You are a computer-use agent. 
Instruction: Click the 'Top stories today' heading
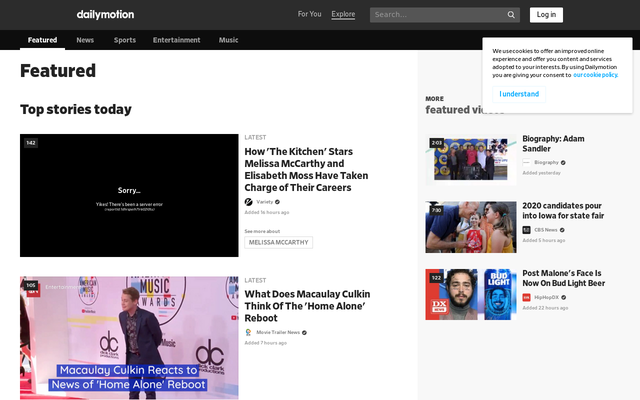pos(76,109)
